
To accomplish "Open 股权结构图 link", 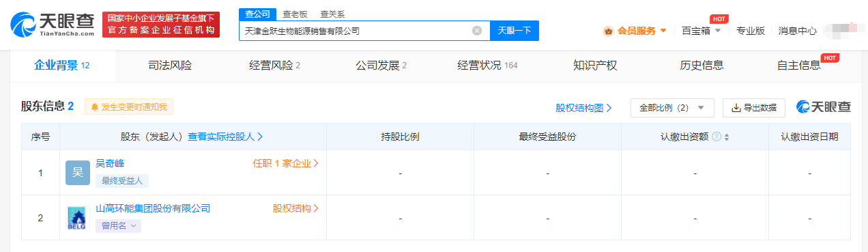I will (x=583, y=108).
